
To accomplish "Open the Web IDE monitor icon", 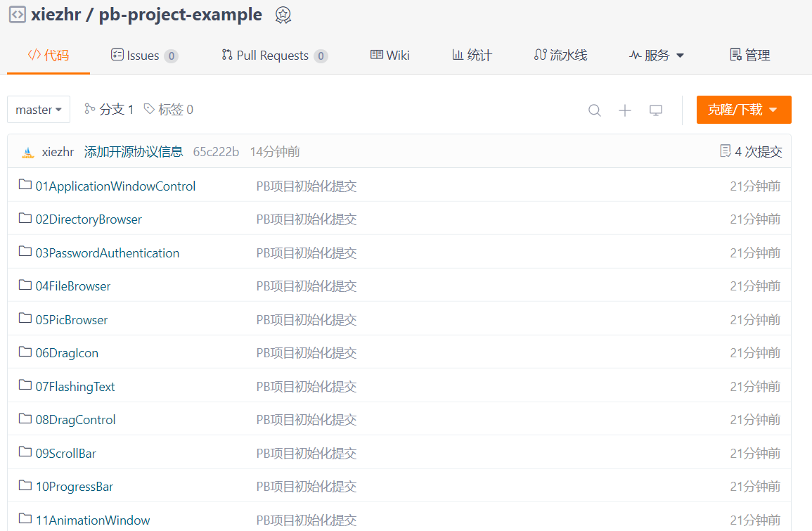I will tap(656, 110).
